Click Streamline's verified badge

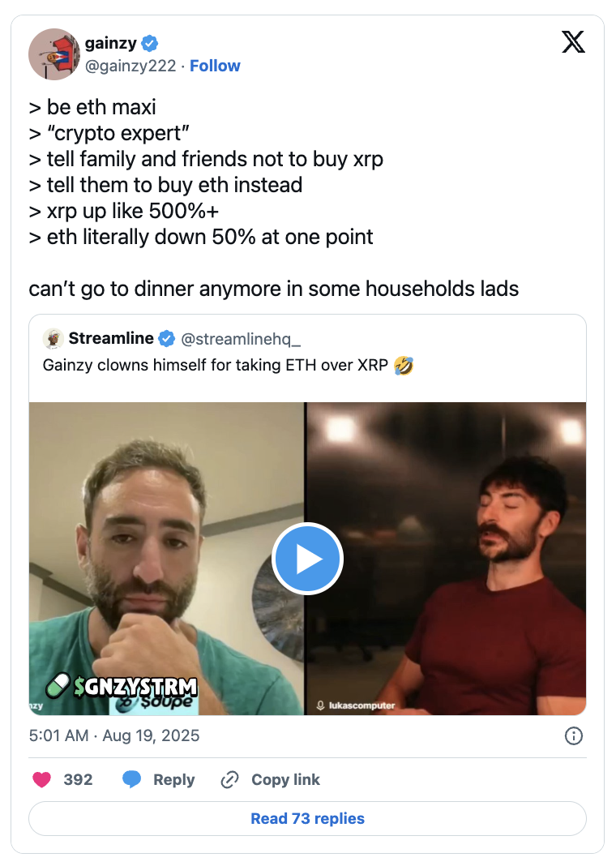167,339
